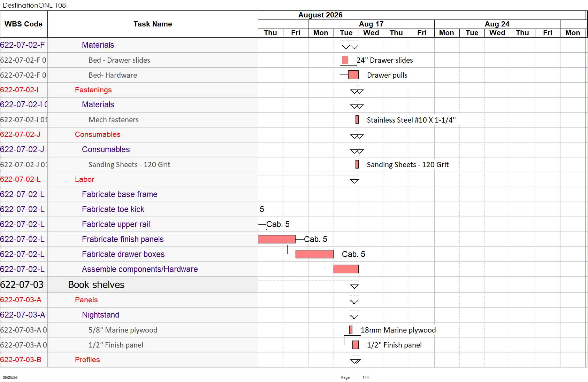Screen dimensions: 588x382
Task: Click the Task Name column header
Action: tap(153, 24)
